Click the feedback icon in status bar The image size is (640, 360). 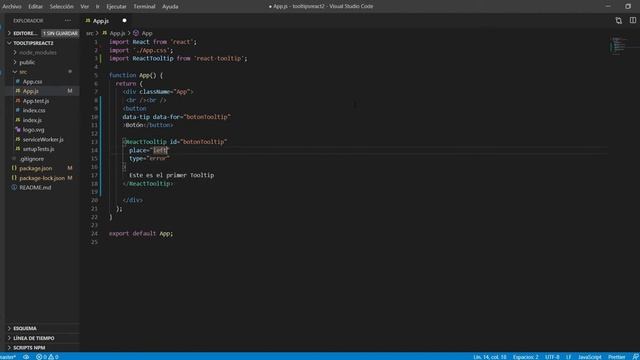tap(635, 357)
